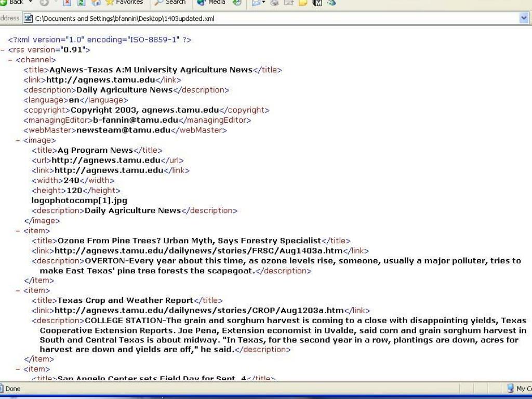Click the My Computer zone icon in status bar
The width and height of the screenshot is (532, 399).
511,389
